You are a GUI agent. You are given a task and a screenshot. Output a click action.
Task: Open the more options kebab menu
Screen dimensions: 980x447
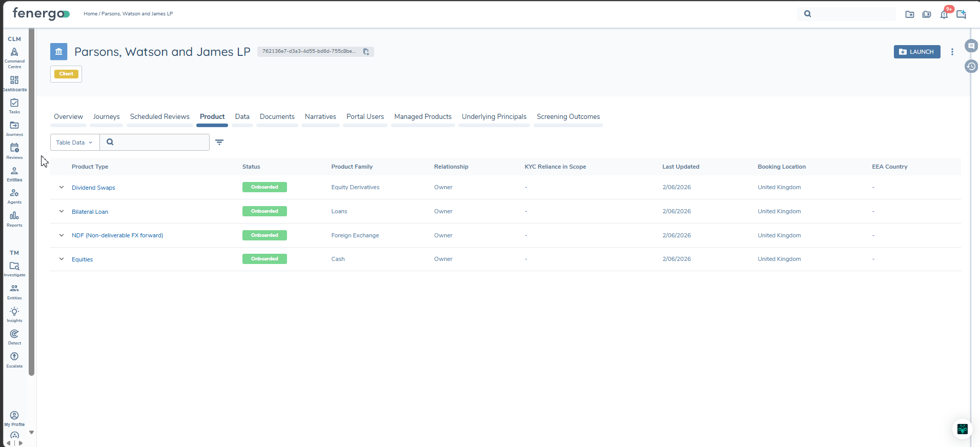[x=952, y=52]
